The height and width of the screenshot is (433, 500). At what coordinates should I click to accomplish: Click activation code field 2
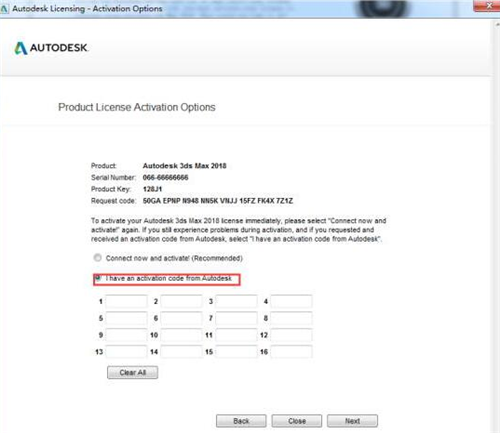181,301
